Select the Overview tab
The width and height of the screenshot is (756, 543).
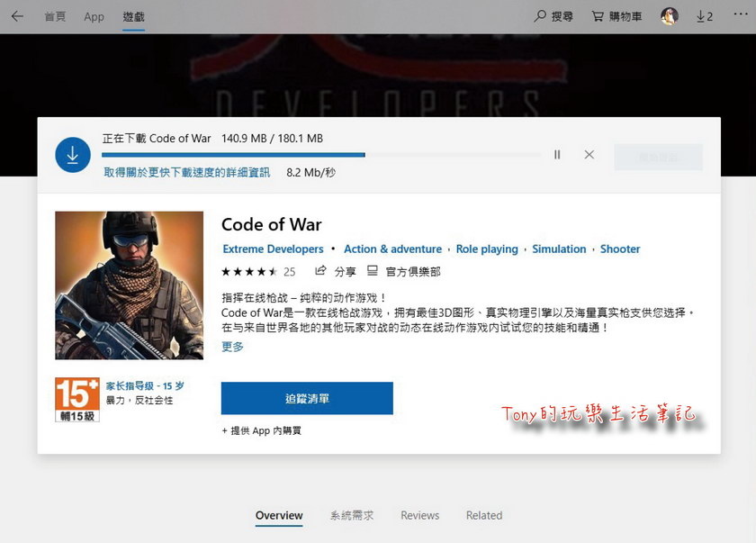pyautogui.click(x=279, y=515)
